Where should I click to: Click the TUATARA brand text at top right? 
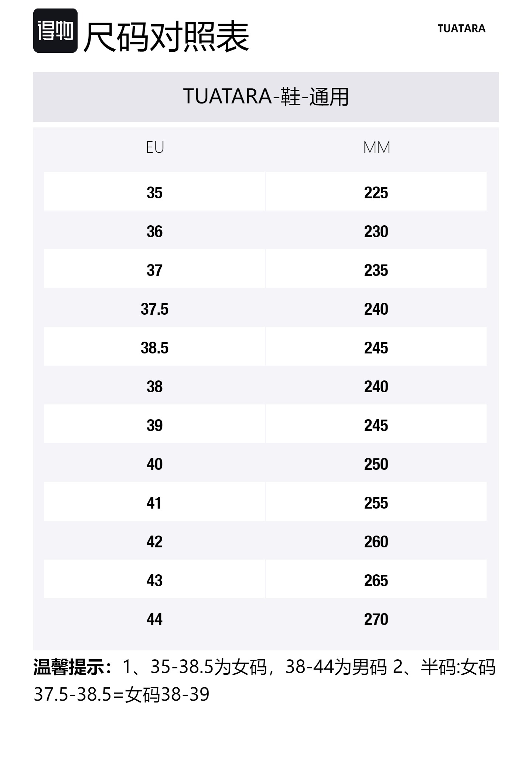[x=461, y=28]
